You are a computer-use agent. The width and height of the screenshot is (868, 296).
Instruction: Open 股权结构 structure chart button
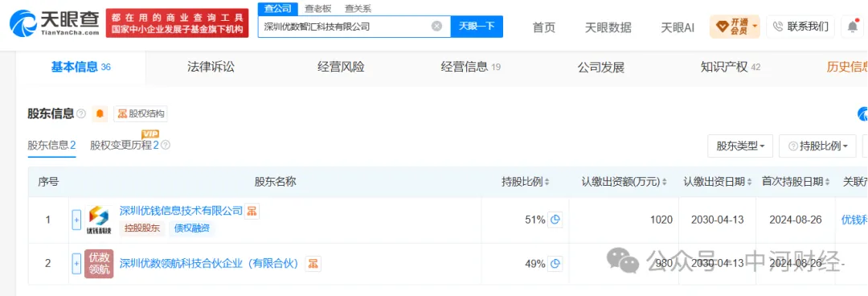[x=141, y=113]
